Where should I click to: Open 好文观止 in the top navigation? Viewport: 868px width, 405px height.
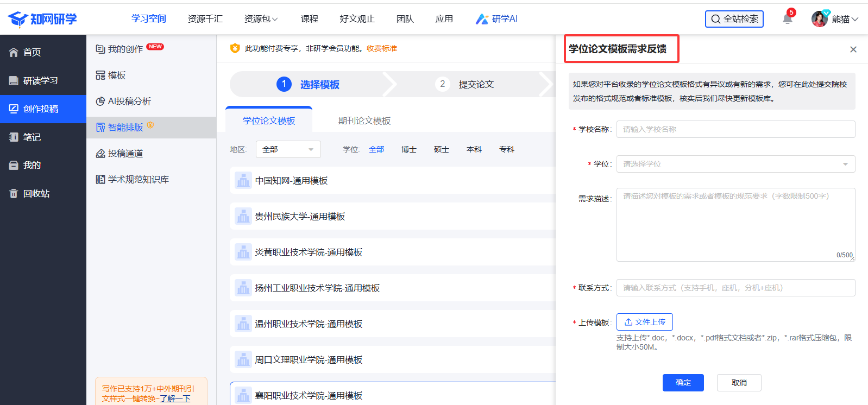pos(357,19)
